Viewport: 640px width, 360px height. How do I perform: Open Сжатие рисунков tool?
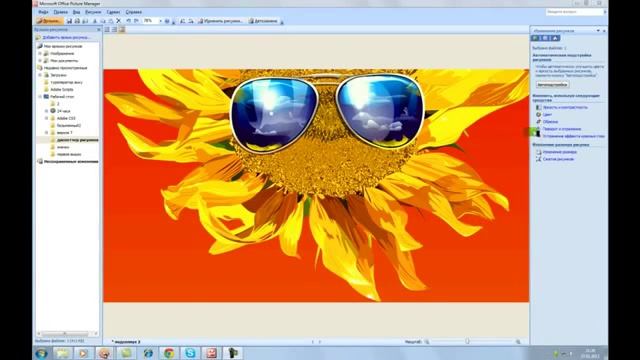(558, 159)
